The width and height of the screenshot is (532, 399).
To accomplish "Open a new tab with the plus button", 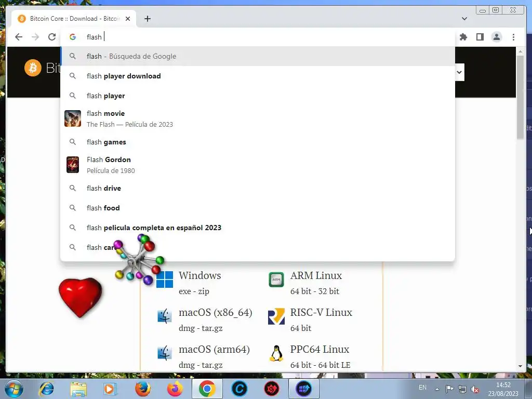I will [x=147, y=19].
